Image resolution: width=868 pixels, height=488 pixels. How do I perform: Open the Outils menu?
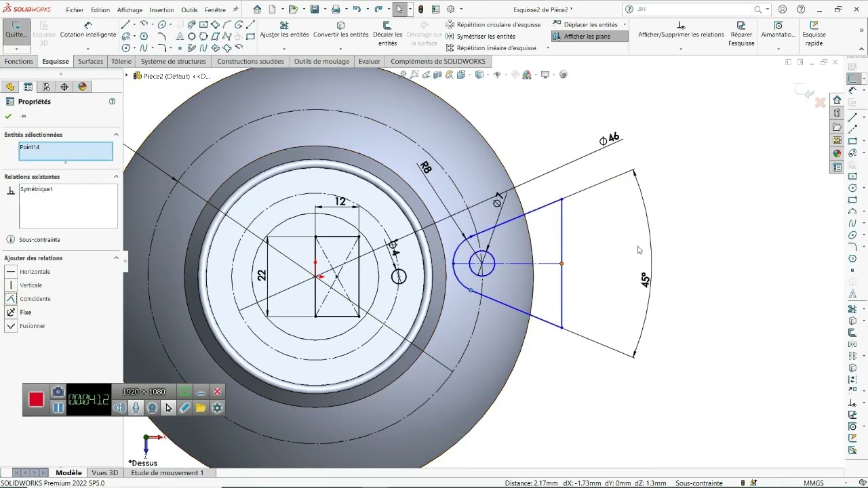coord(189,10)
